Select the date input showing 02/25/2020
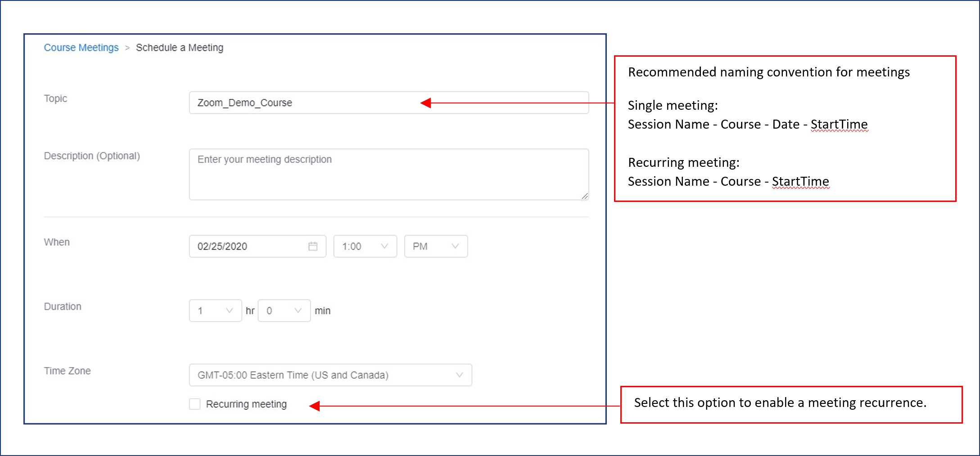 pos(248,246)
